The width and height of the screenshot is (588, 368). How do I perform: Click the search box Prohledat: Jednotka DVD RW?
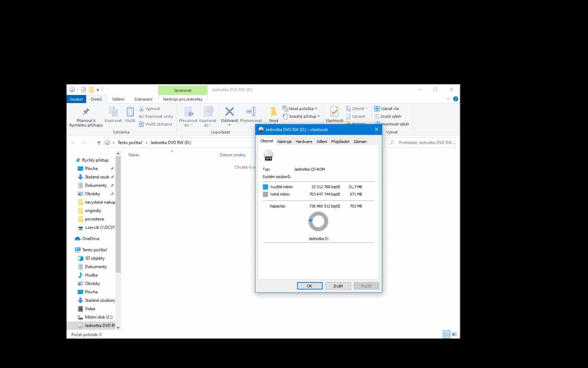(x=420, y=143)
